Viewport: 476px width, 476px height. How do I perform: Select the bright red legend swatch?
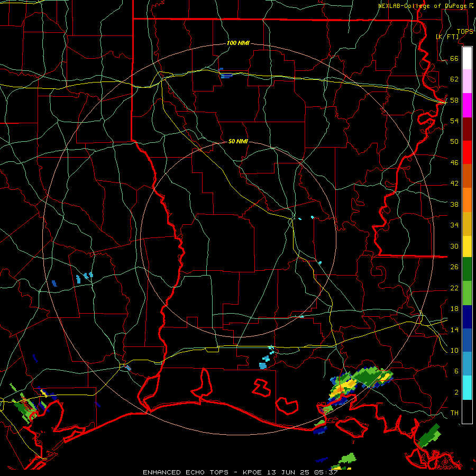467,152
